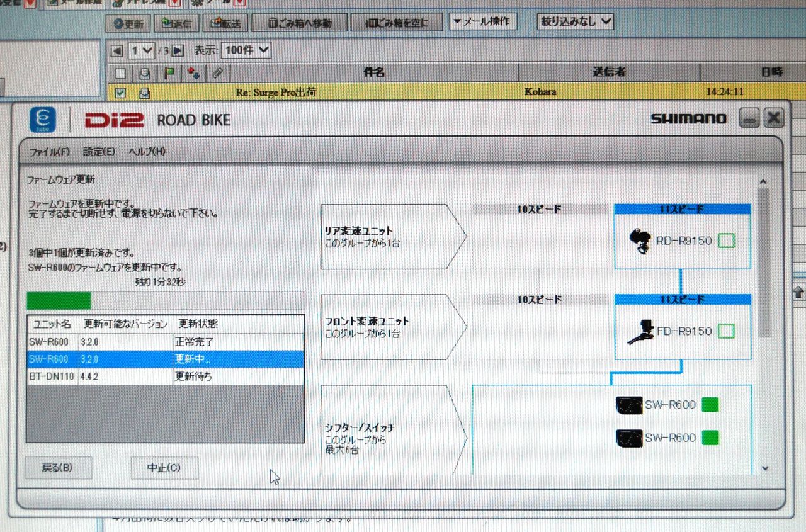Click the 返信 reply button
Image resolution: width=806 pixels, height=532 pixels.
[177, 23]
